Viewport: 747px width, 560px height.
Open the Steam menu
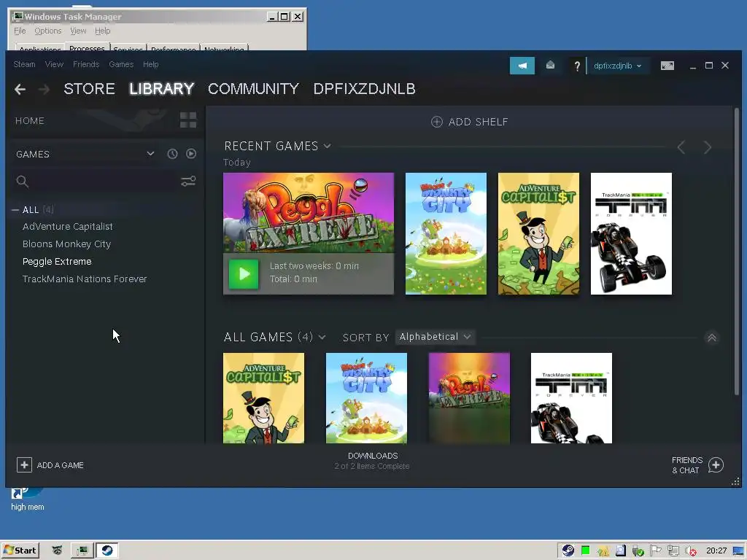24,64
